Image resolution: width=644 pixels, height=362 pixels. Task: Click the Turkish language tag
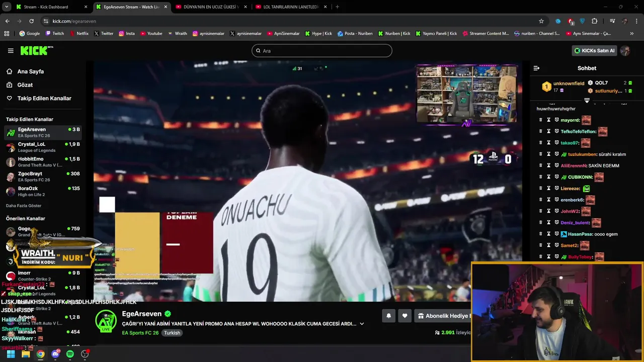tap(172, 333)
